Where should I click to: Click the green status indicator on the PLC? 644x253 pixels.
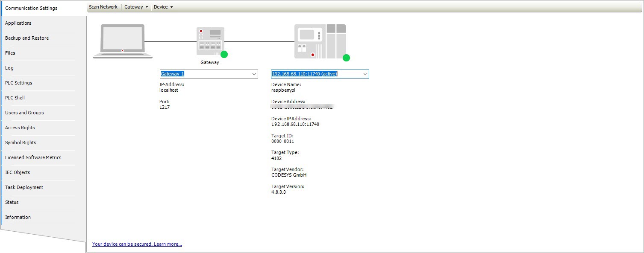tap(346, 57)
